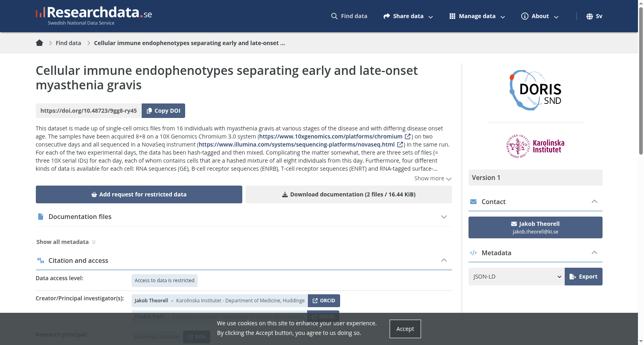Image resolution: width=644 pixels, height=345 pixels.
Task: Open the Illumina novaseq link
Action: click(297, 145)
